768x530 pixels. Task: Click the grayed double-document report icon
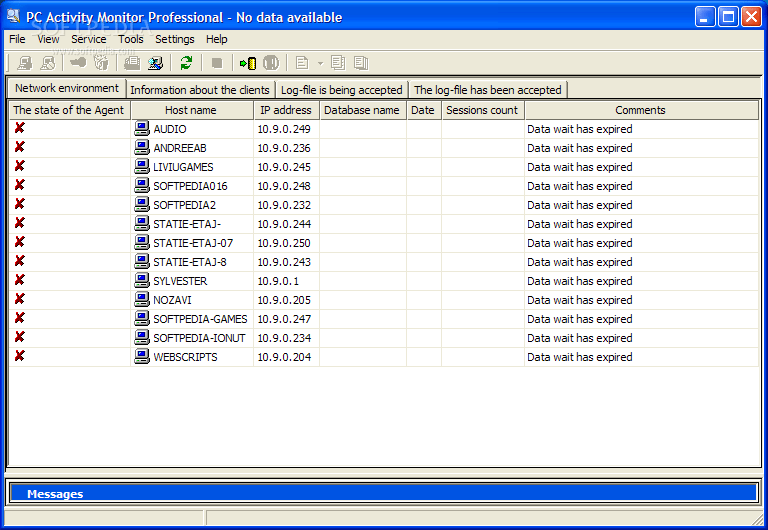pos(338,63)
